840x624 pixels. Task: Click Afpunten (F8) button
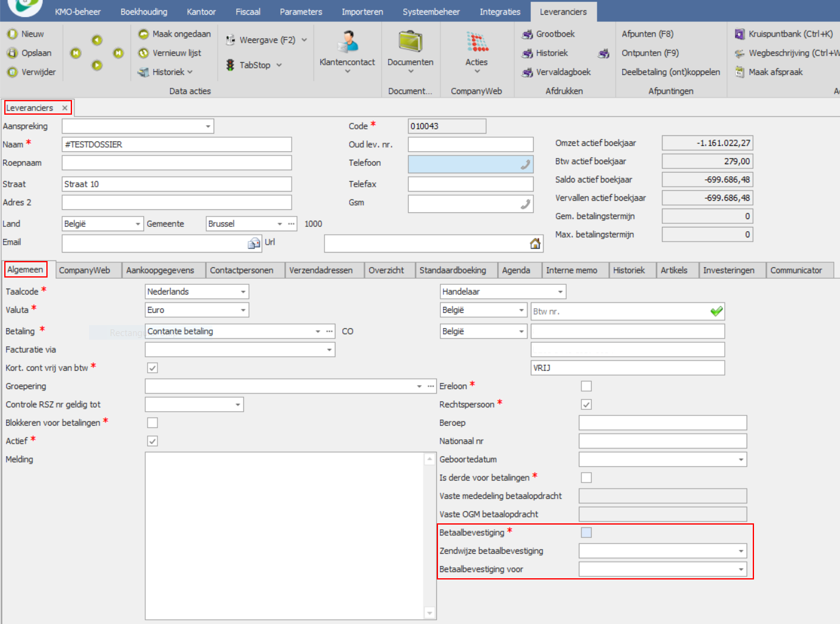click(x=647, y=34)
